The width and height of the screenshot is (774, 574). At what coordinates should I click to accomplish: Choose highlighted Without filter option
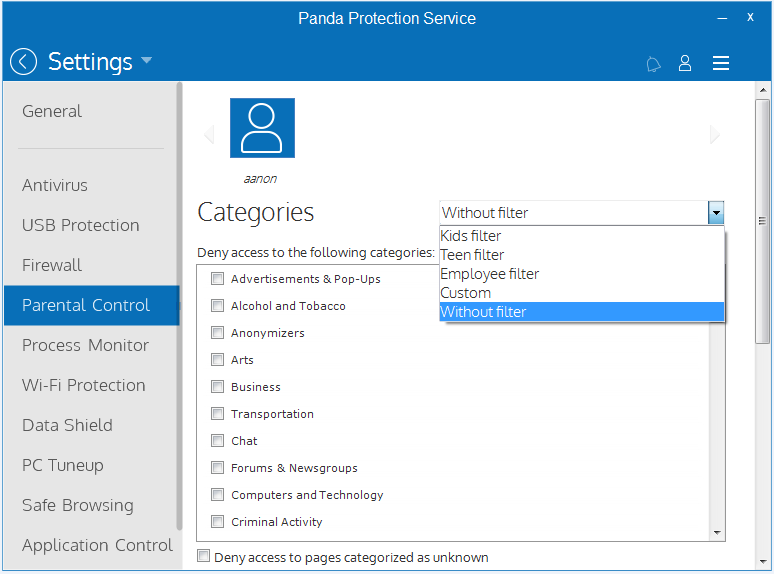coord(581,312)
